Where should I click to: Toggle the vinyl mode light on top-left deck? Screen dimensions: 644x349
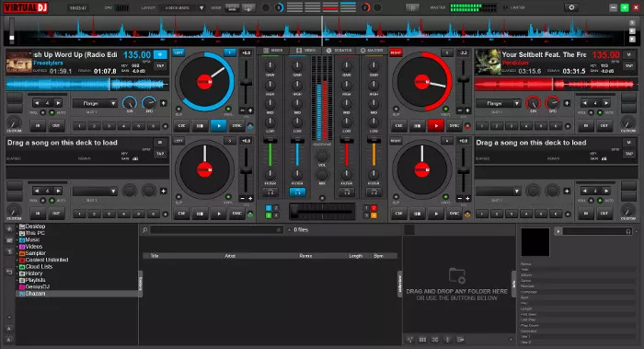click(x=228, y=109)
